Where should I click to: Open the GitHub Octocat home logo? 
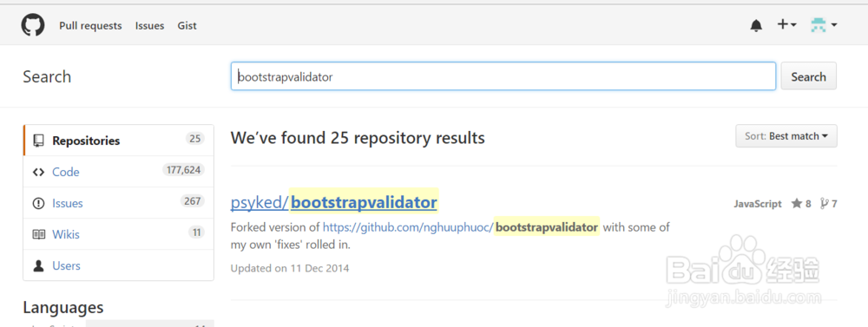pos(33,25)
